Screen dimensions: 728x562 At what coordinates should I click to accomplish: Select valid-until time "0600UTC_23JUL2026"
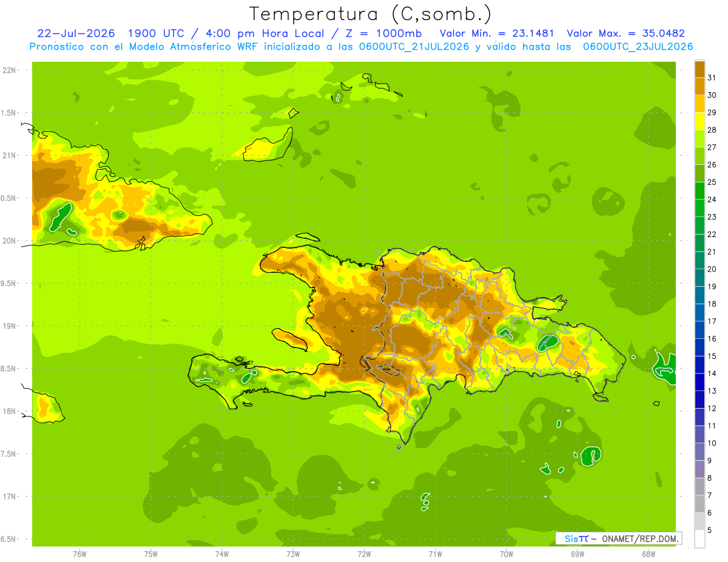pos(638,47)
